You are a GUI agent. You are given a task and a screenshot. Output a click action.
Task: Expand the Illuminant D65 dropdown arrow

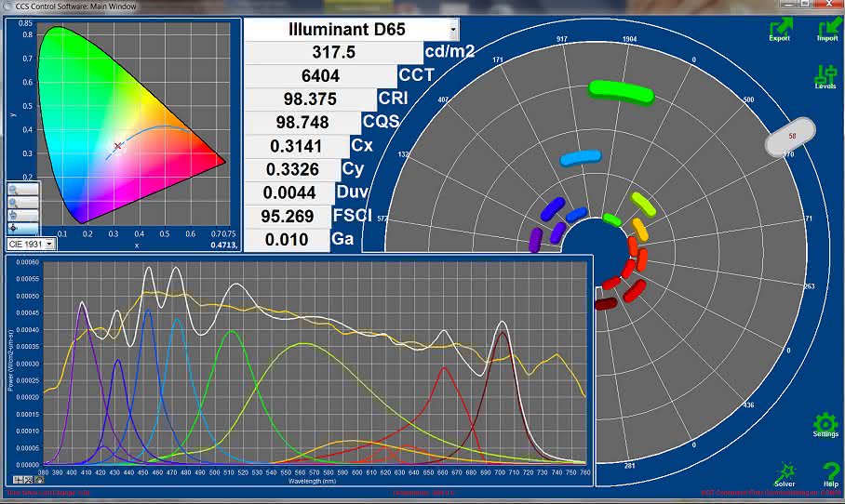(x=454, y=30)
